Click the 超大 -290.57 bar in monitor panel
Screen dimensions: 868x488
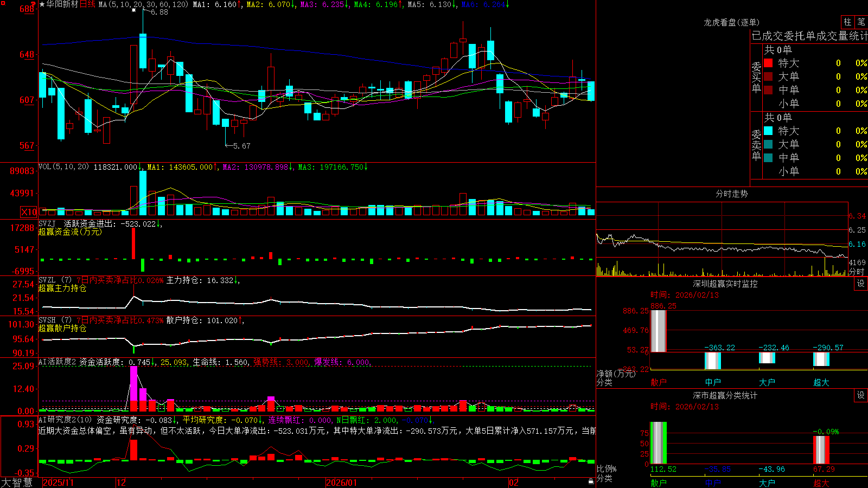click(821, 359)
